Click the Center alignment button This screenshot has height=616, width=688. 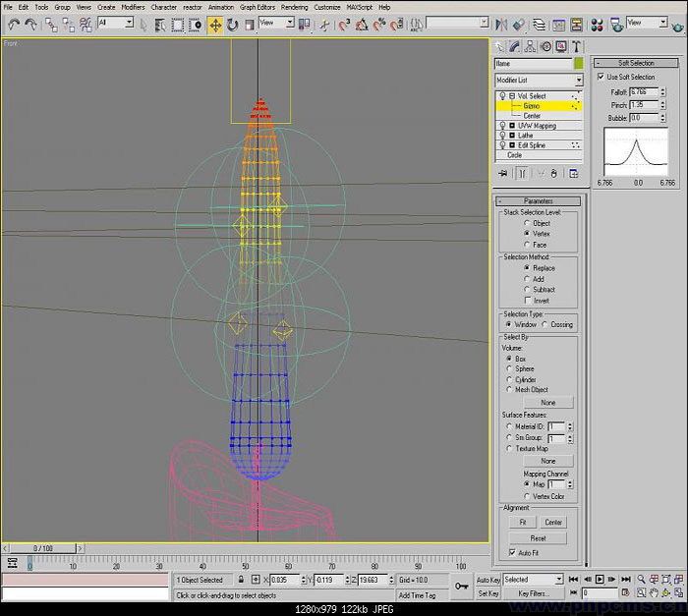point(552,522)
